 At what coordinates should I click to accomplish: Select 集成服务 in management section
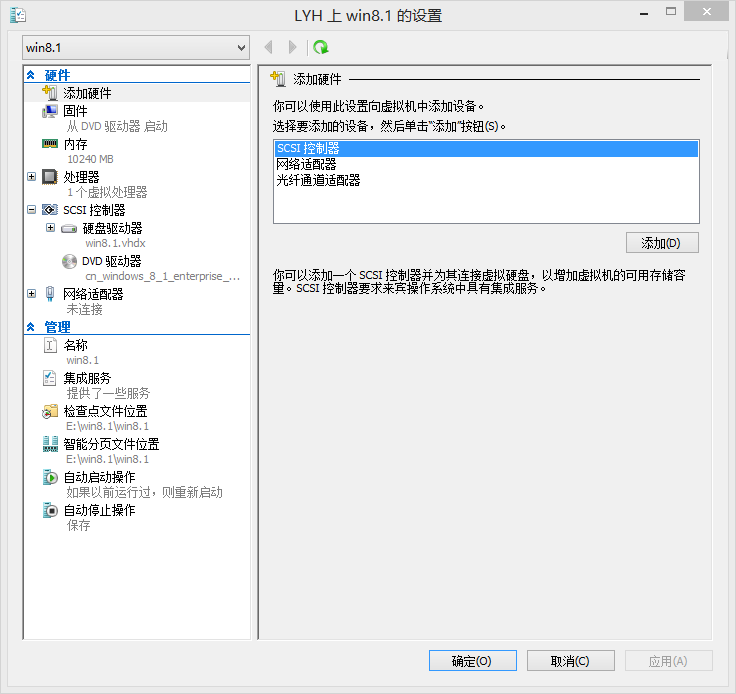pos(87,378)
